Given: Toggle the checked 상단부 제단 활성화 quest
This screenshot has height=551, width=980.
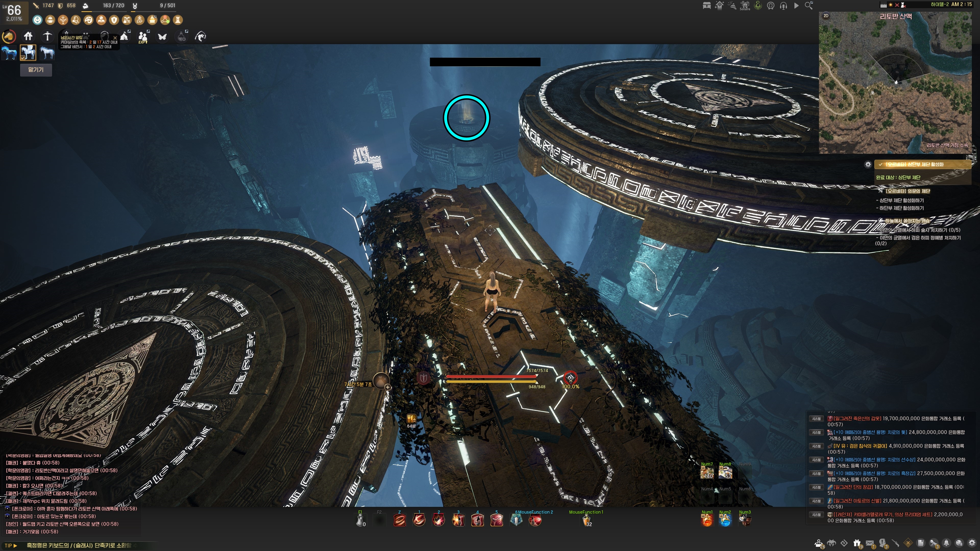Looking at the screenshot, I should 881,164.
